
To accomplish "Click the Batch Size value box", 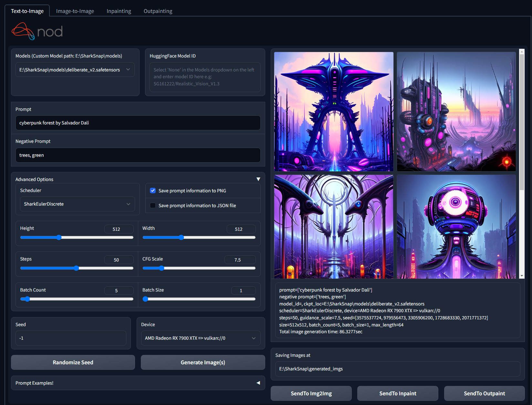I will [x=244, y=291].
